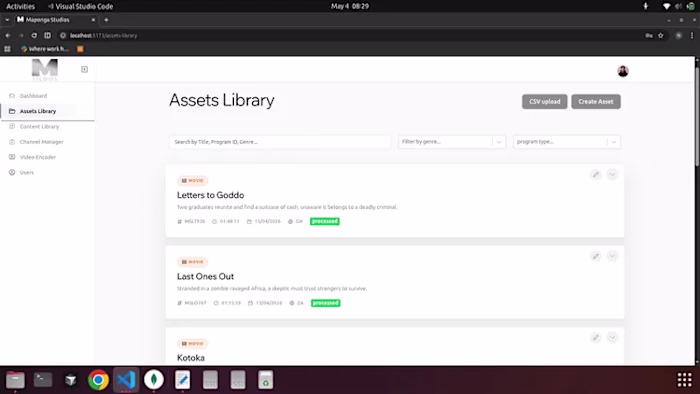Collapse the sidebar panel icon

click(x=84, y=69)
